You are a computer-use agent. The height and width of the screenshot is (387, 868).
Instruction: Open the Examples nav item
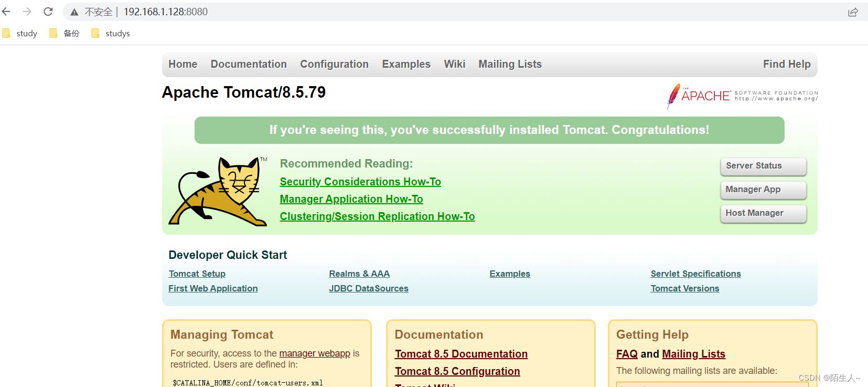(x=406, y=64)
